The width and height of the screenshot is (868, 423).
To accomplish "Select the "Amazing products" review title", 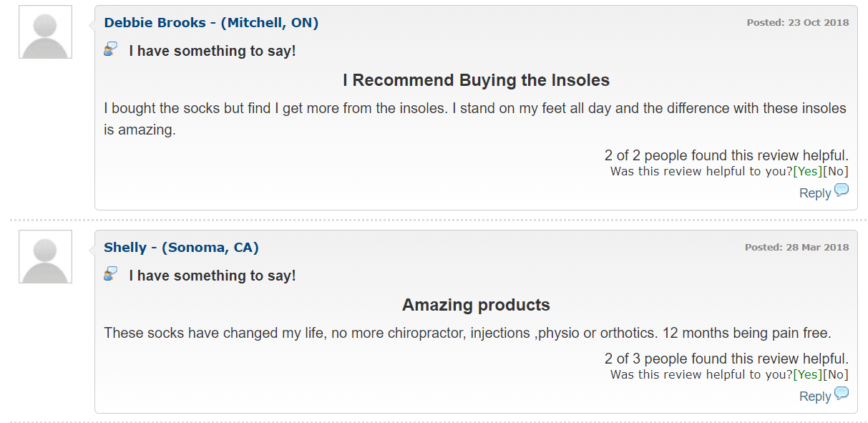I will coord(476,305).
